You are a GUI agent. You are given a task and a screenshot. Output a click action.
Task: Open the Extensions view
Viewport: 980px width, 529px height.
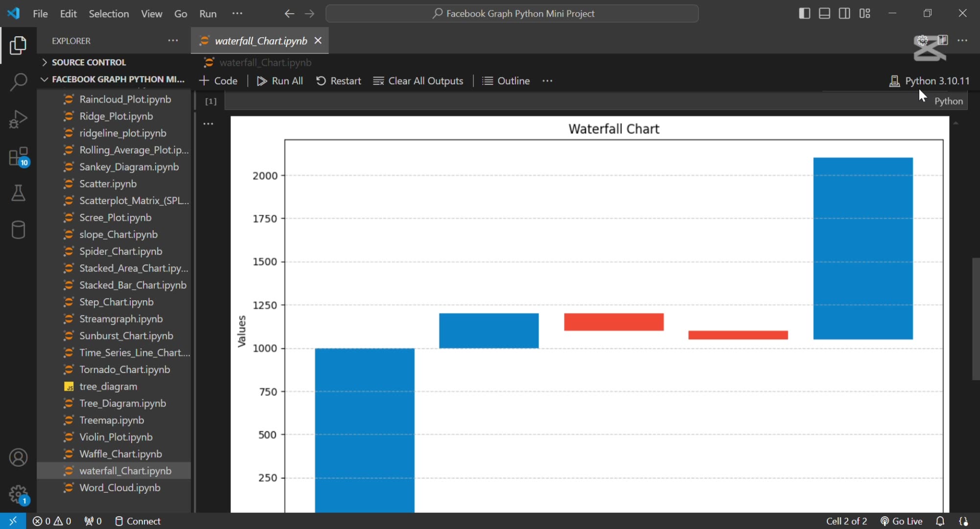coord(18,156)
